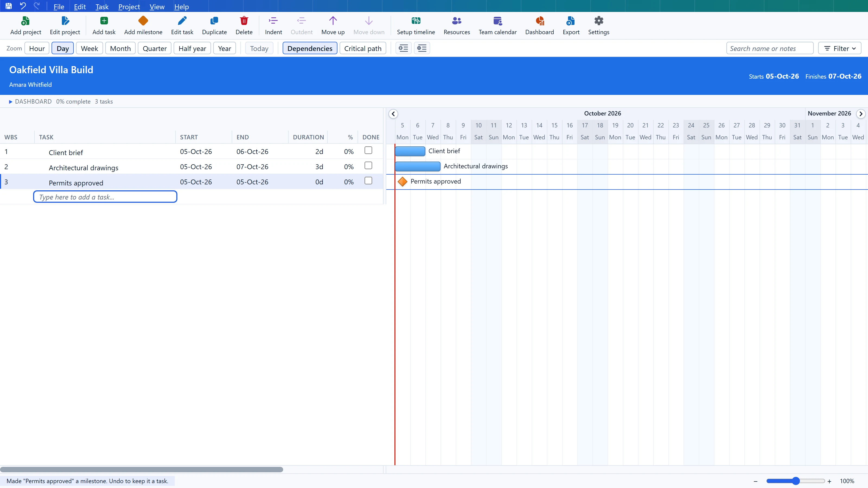
Task: Open the Dashboard toolbar icon
Action: coord(540,21)
